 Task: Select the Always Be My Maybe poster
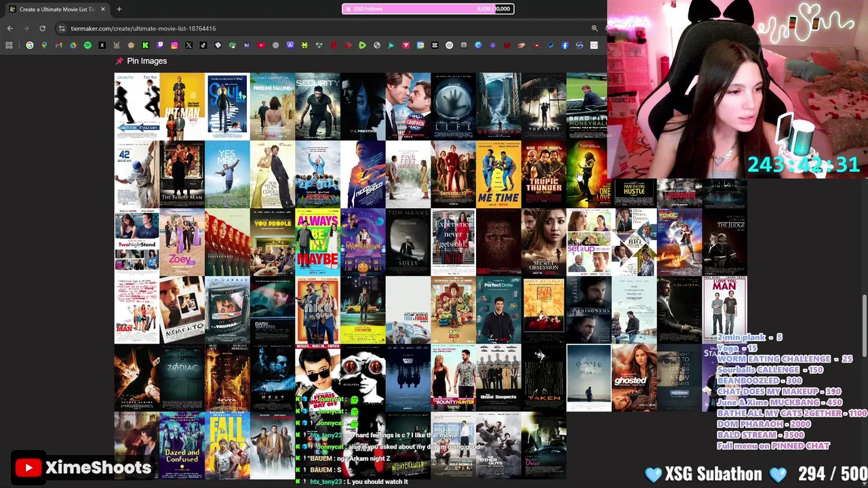(x=317, y=242)
